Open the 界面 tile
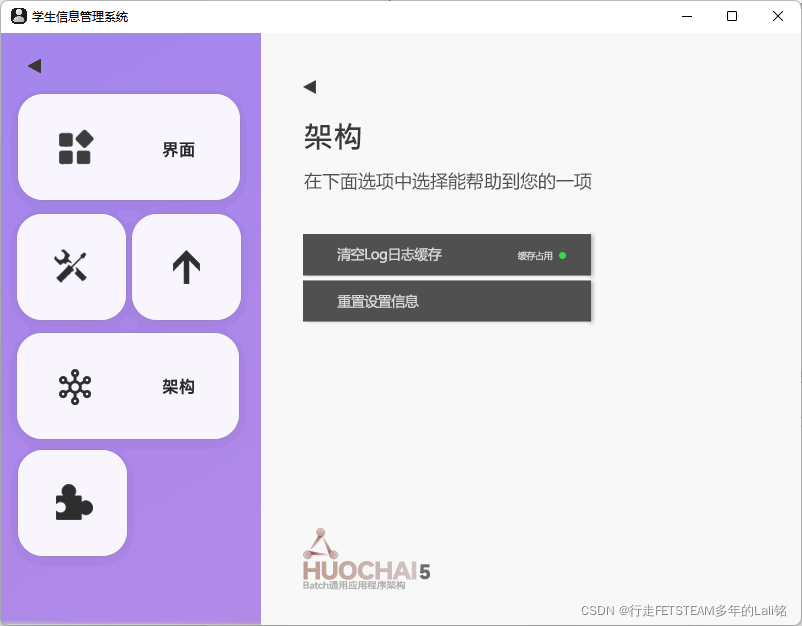Image resolution: width=802 pixels, height=626 pixels. pyautogui.click(x=129, y=147)
